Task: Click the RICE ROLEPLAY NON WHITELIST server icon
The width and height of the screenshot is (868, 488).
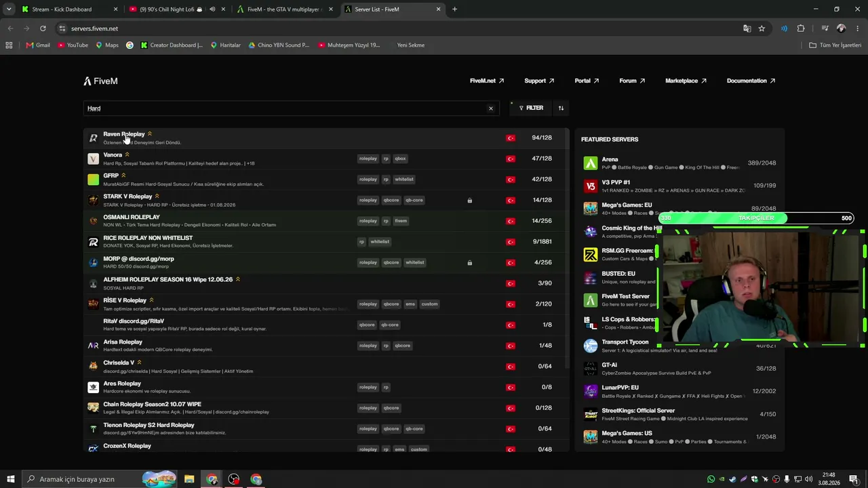Action: [94, 242]
